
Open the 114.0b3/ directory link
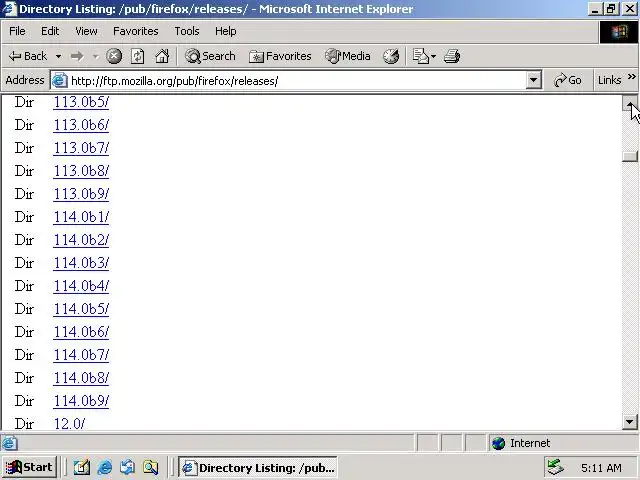pyautogui.click(x=81, y=263)
